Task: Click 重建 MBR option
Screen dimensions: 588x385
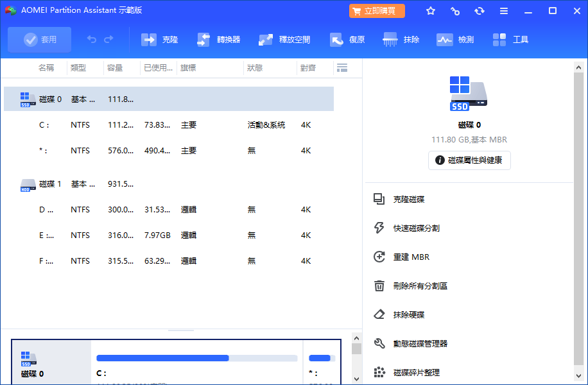Action: pyautogui.click(x=411, y=257)
